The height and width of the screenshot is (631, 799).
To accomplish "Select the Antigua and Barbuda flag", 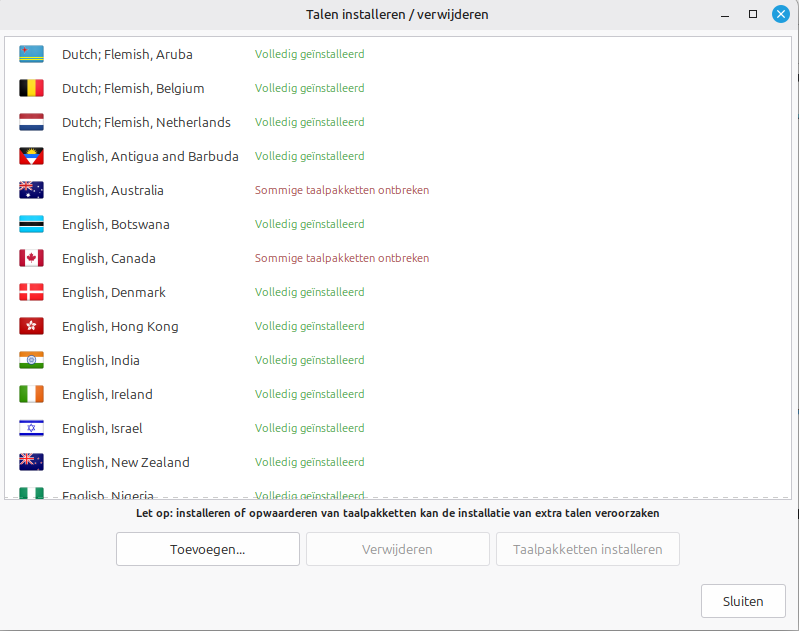I will [31, 156].
